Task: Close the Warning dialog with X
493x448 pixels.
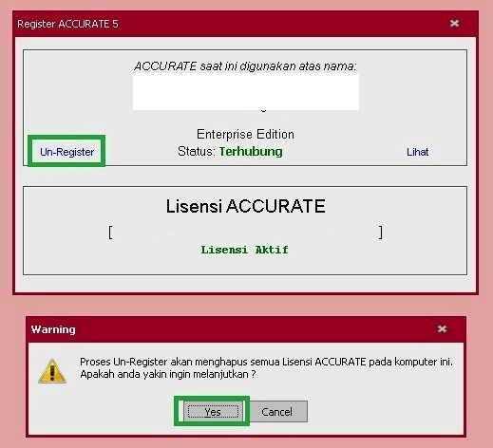Action: pyautogui.click(x=442, y=328)
